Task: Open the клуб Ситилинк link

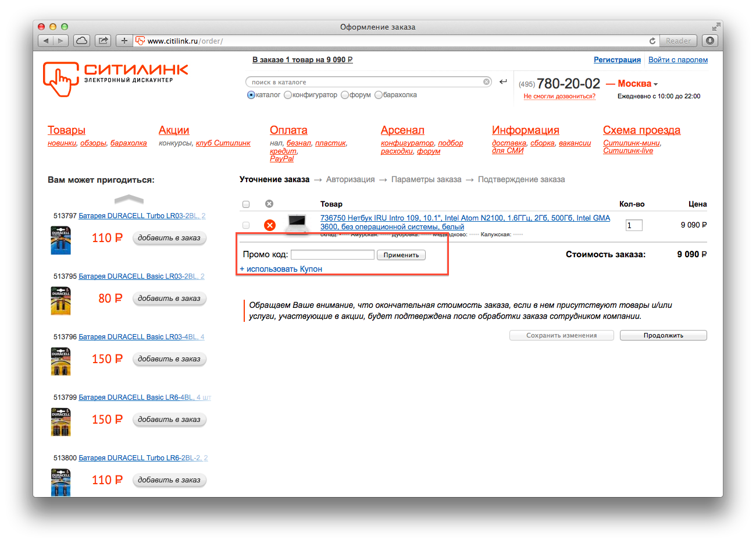Action: [223, 143]
